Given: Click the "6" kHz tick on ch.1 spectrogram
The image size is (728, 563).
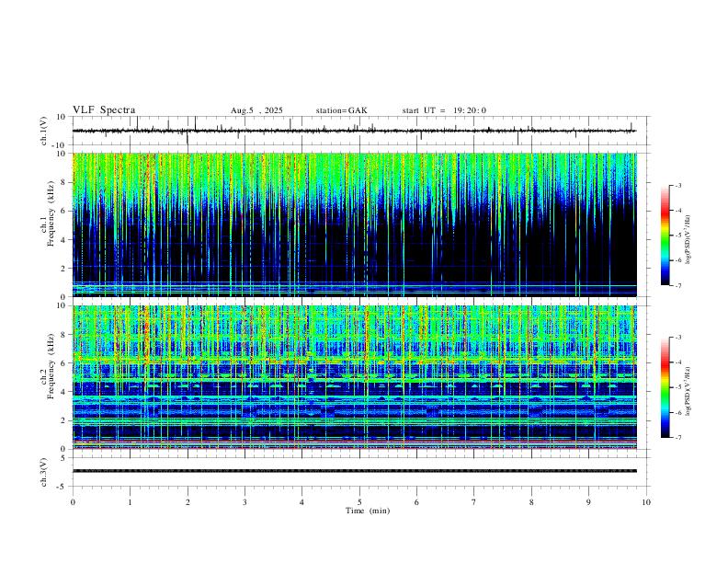Looking at the screenshot, I should click(64, 211).
